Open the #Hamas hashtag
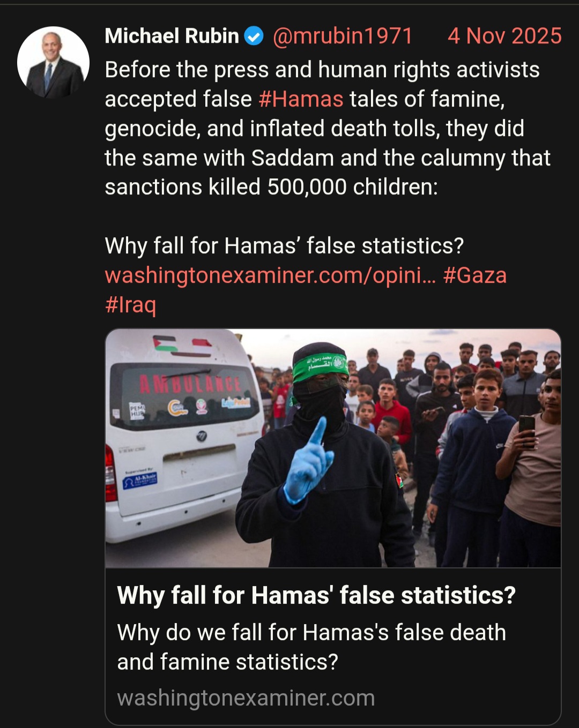Screen dimensions: 579x728 pyautogui.click(x=301, y=99)
